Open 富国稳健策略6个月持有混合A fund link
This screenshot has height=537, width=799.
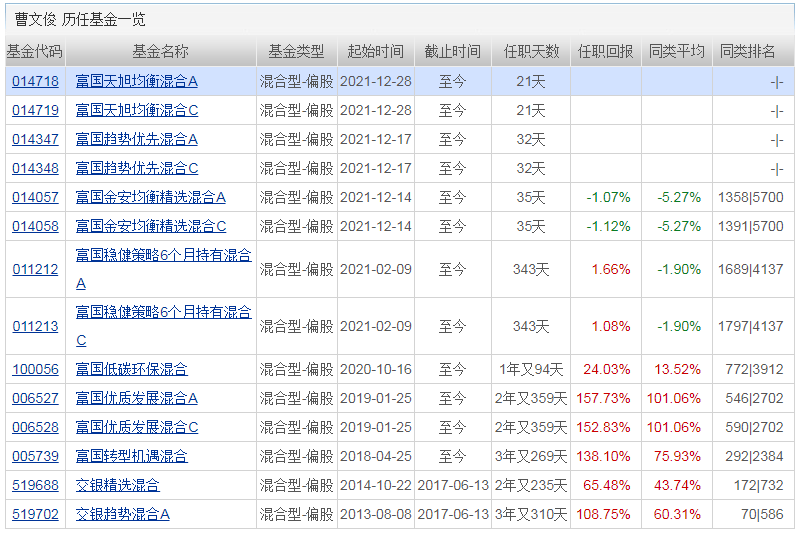pos(164,256)
